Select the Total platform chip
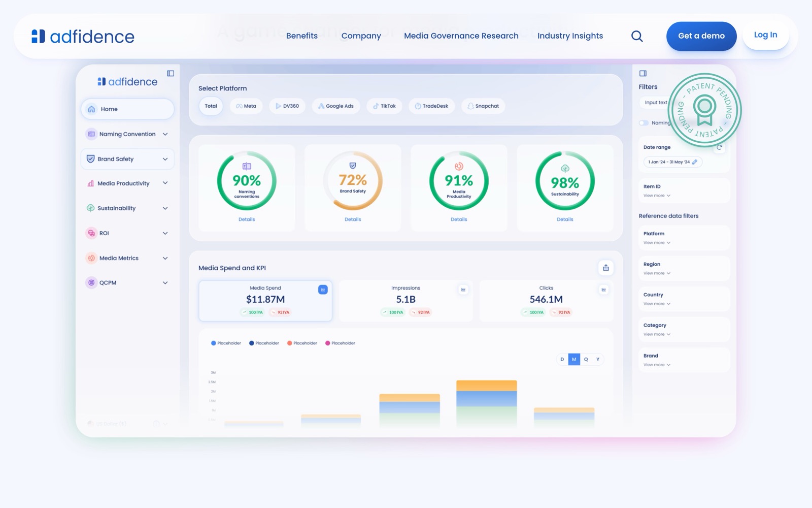 pyautogui.click(x=211, y=106)
